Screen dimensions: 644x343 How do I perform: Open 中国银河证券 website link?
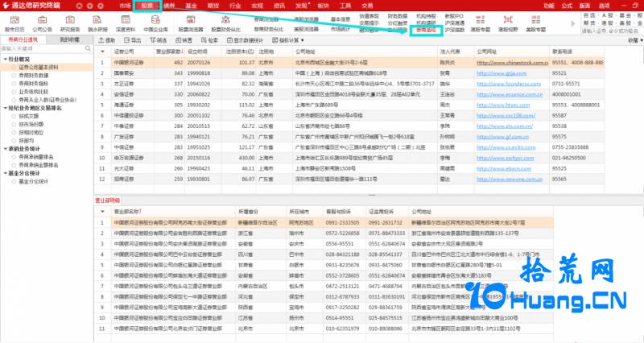(x=512, y=63)
